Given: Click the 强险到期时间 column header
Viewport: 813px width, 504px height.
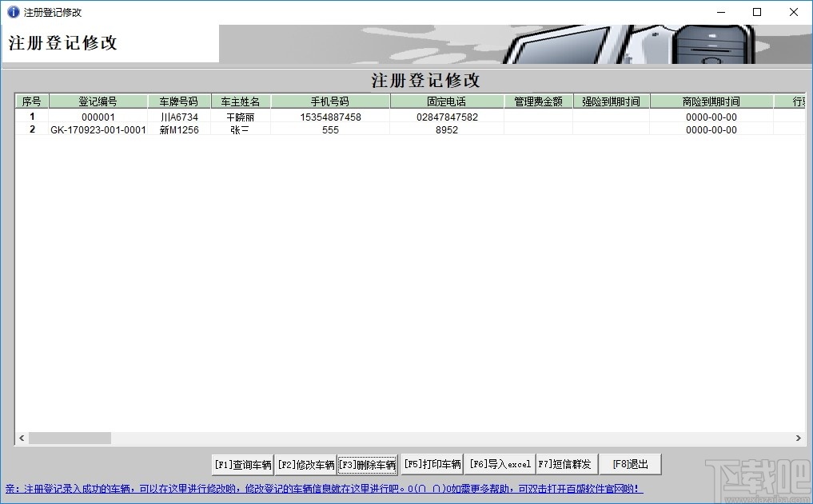Looking at the screenshot, I should click(x=612, y=101).
